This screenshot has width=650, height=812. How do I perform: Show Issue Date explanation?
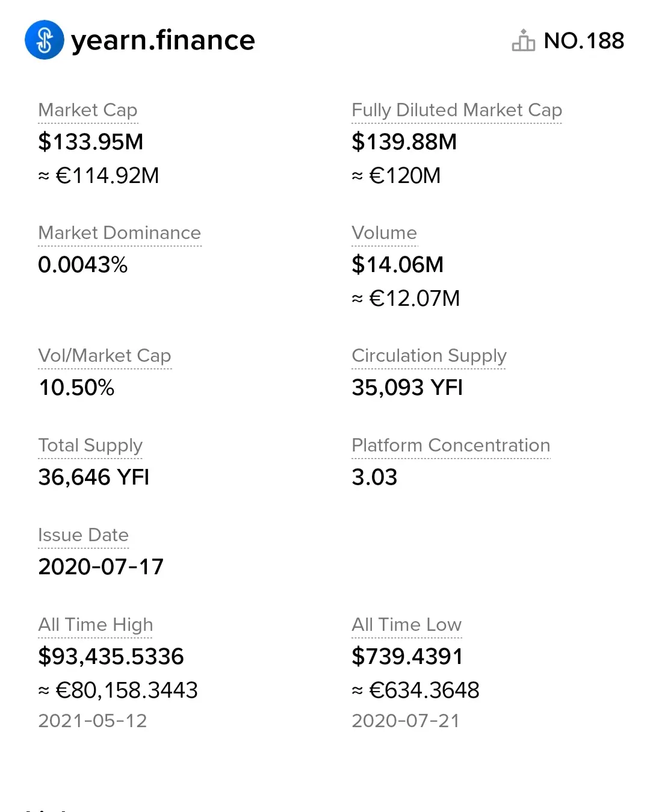point(83,535)
